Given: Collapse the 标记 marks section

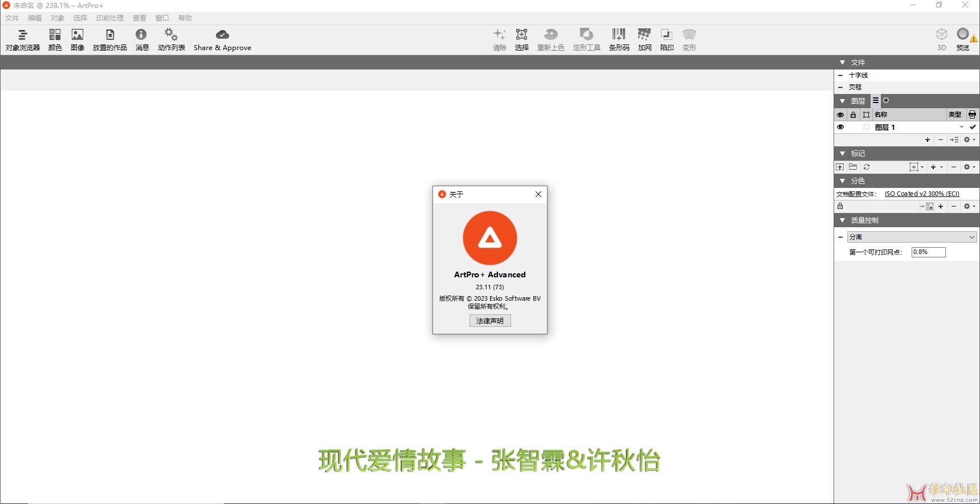Looking at the screenshot, I should (x=842, y=153).
